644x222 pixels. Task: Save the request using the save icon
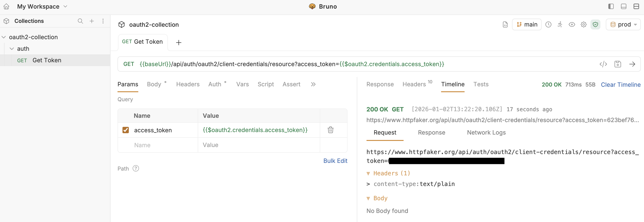click(x=618, y=64)
